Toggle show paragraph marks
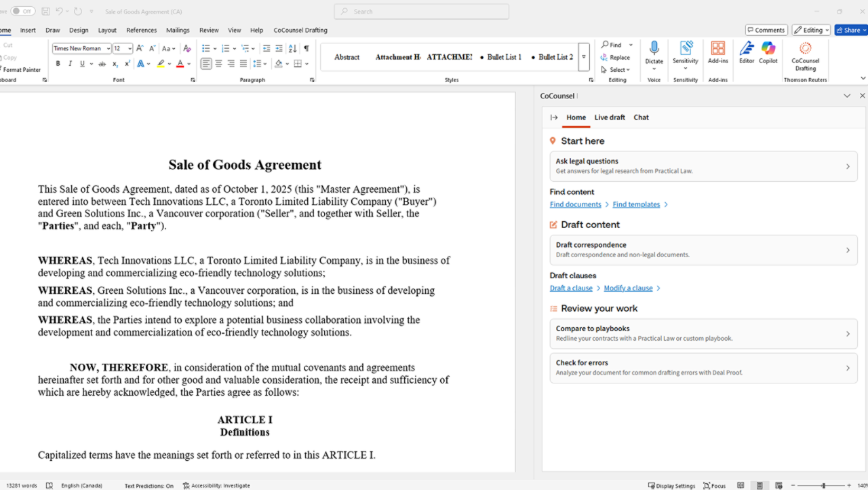Screen dimensions: 868x490 307,48
